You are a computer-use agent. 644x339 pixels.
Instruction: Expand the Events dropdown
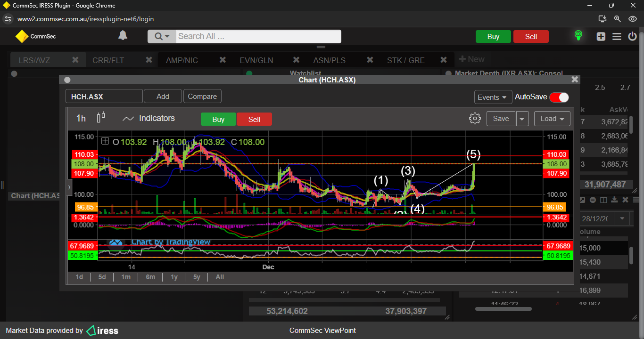(x=493, y=97)
